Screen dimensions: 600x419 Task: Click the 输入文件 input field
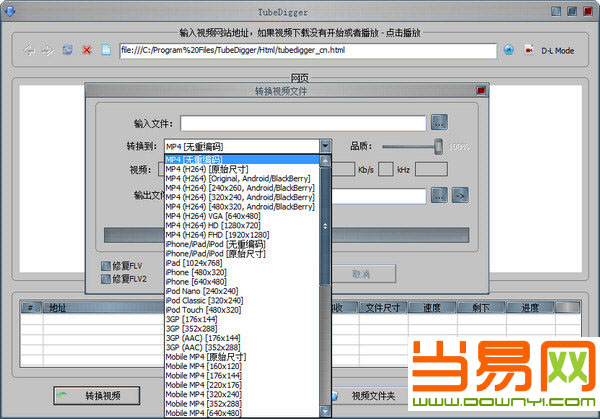(x=303, y=123)
